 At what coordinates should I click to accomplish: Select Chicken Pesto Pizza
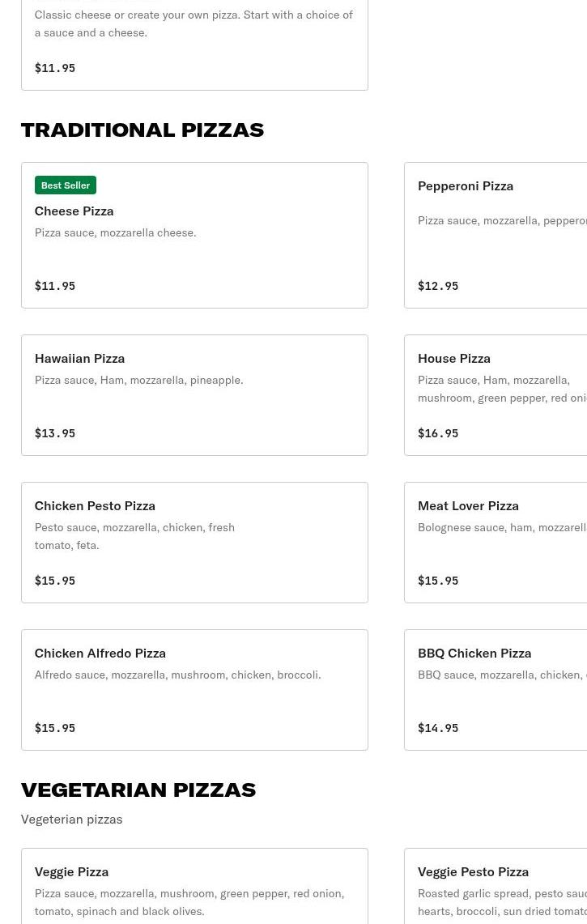click(x=194, y=542)
